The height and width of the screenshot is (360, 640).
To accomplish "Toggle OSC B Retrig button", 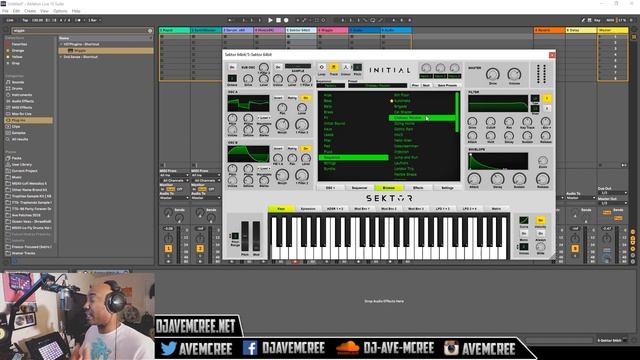I will click(x=292, y=149).
